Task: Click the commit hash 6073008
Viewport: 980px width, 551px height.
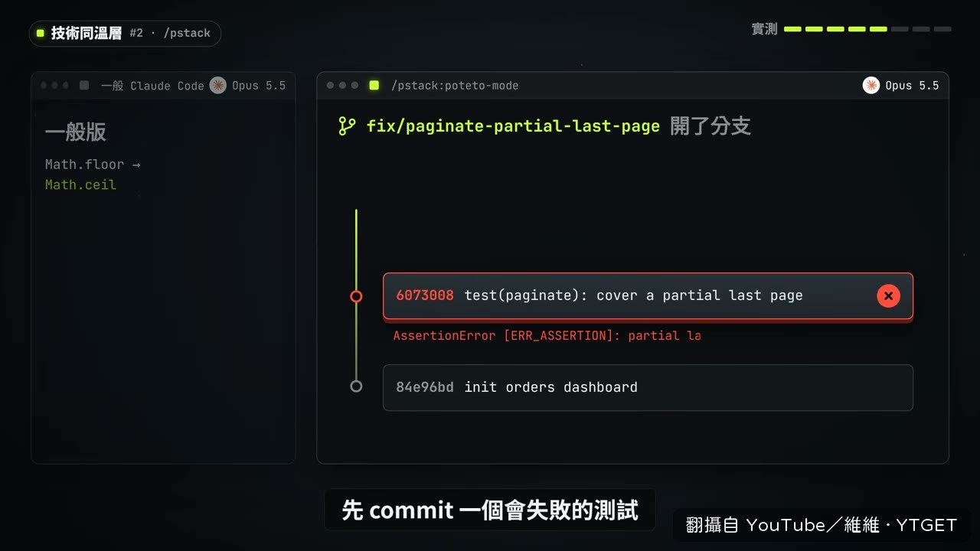Action: coord(425,295)
